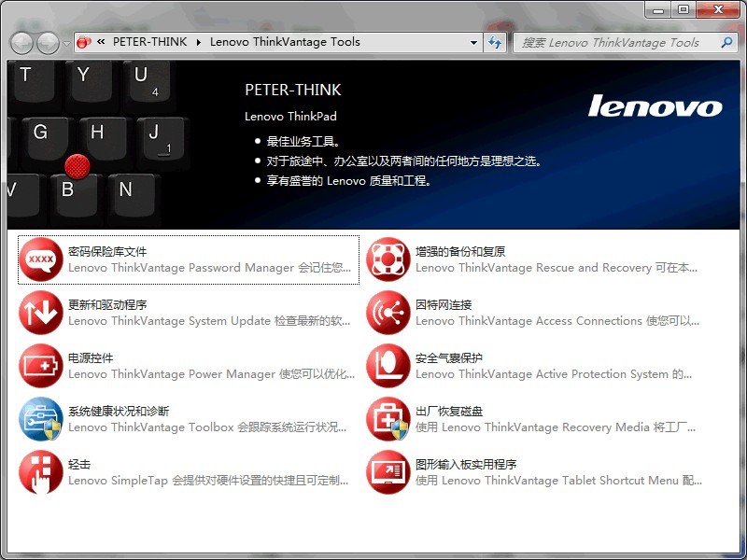
Task: Open the address bar history dropdown
Action: (x=474, y=42)
